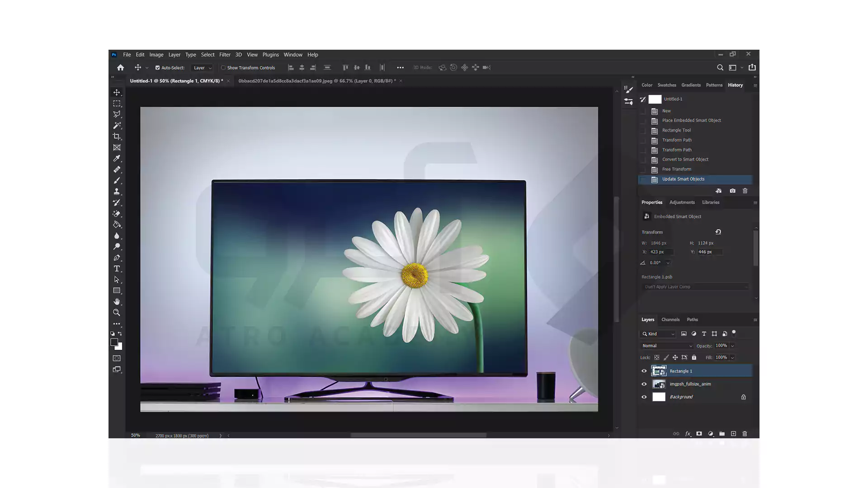Select the Blur tool
The height and width of the screenshot is (488, 868).
point(117,235)
